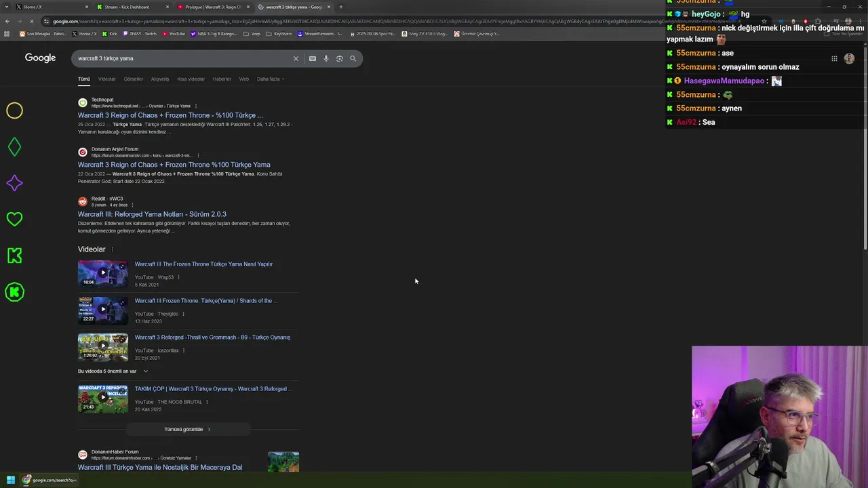The image size is (868, 488).
Task: Open options for icezorlilax video result
Action: point(184,350)
